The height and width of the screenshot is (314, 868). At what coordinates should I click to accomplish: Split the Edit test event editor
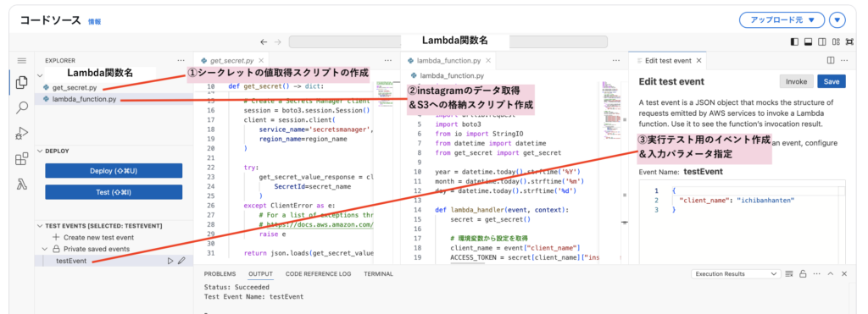click(831, 61)
